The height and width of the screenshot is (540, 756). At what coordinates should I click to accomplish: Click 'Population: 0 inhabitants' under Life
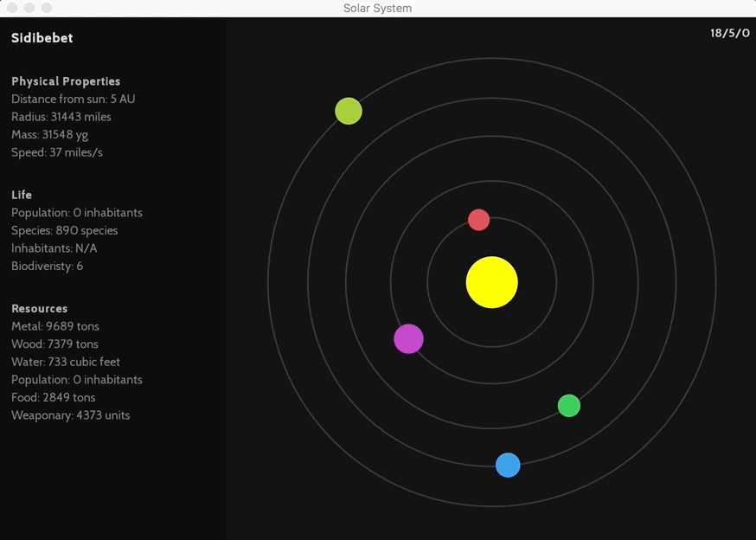[77, 213]
